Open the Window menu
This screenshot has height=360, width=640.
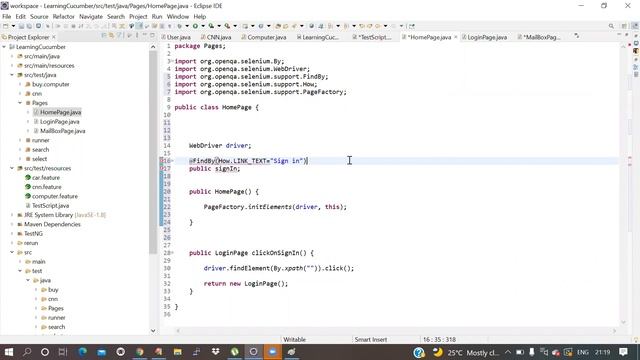point(178,16)
